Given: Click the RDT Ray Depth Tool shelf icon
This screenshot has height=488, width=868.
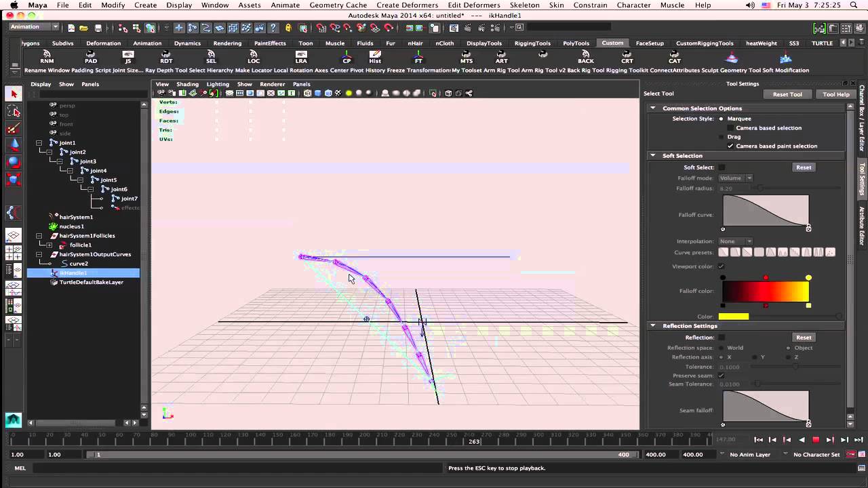Looking at the screenshot, I should point(165,57).
